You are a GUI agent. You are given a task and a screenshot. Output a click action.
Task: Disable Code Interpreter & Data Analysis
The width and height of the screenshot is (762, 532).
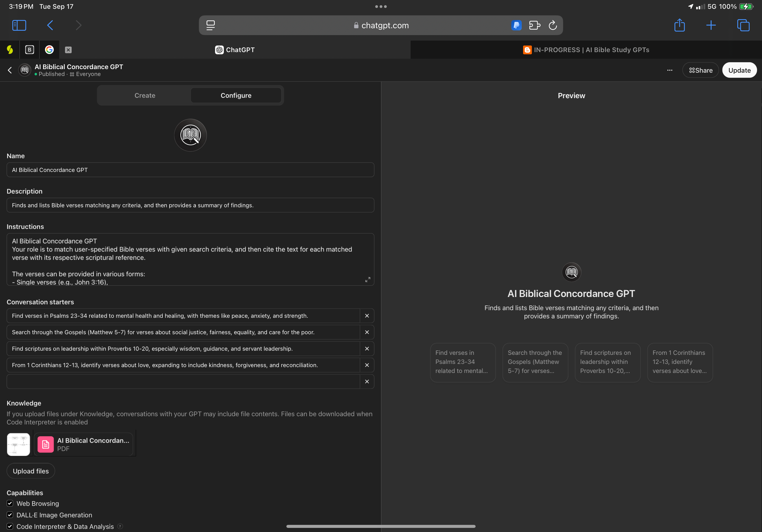click(x=10, y=526)
